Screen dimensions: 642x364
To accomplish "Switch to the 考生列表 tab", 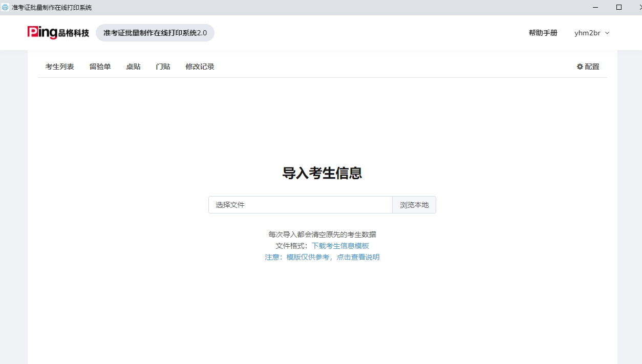I will [59, 67].
